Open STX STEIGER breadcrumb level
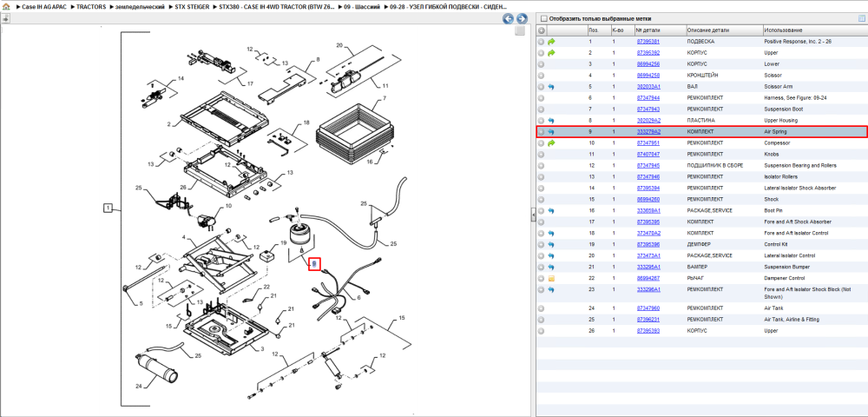 190,6
